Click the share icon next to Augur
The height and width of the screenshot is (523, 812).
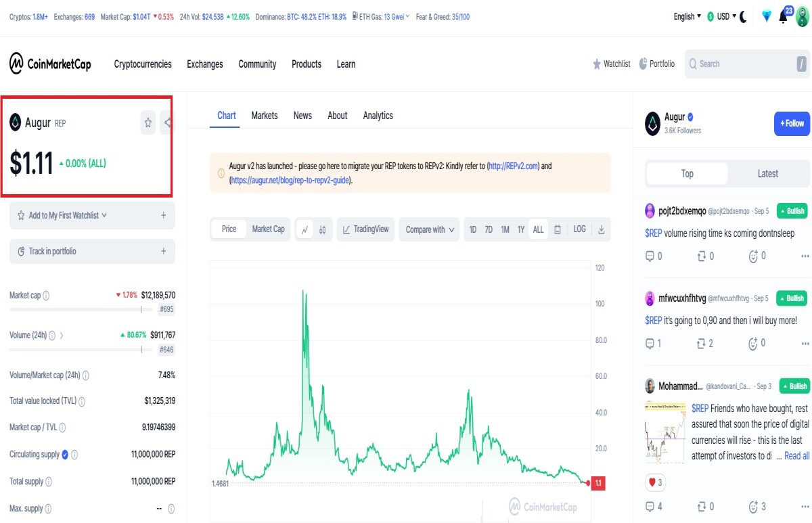coord(166,122)
